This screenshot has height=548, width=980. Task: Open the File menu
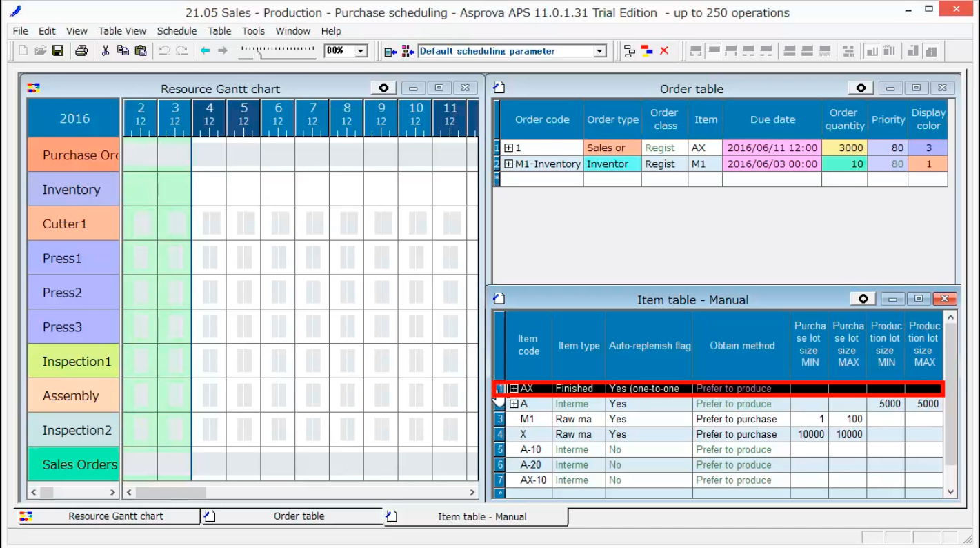tap(21, 31)
